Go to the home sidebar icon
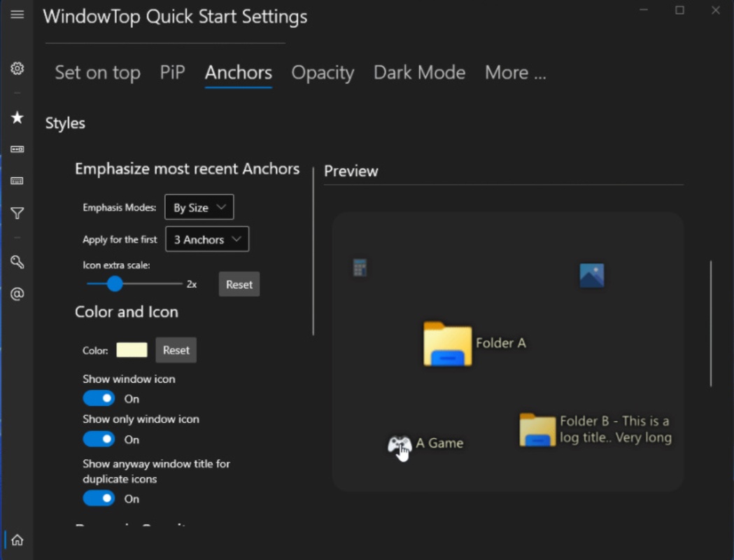Viewport: 734px width, 560px height. [x=17, y=540]
